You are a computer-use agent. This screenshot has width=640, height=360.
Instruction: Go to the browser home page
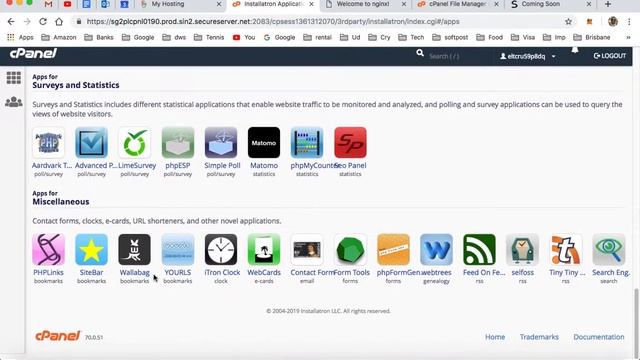(x=59, y=22)
